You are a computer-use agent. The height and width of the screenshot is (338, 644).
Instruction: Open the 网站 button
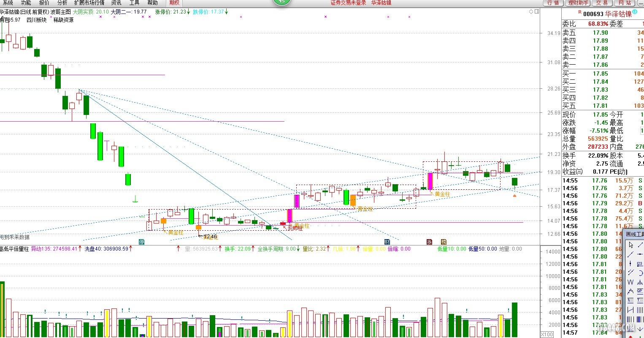pyautogui.click(x=625, y=3)
